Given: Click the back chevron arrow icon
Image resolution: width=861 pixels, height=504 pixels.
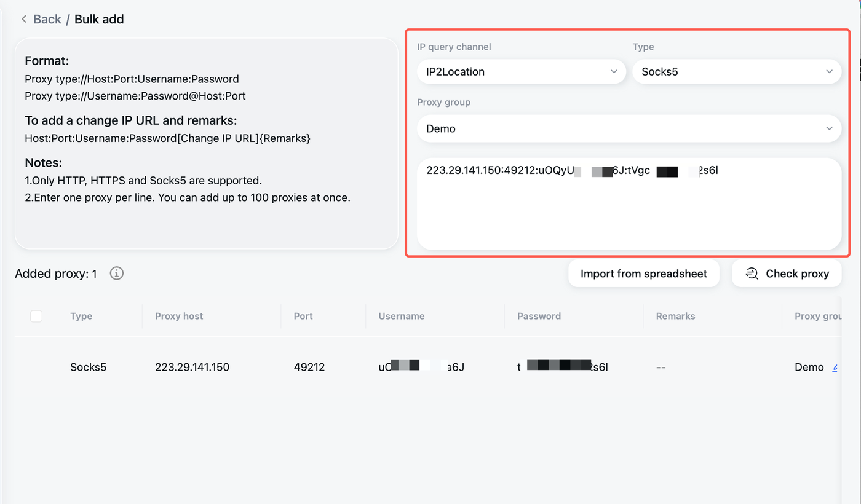Looking at the screenshot, I should click(24, 20).
